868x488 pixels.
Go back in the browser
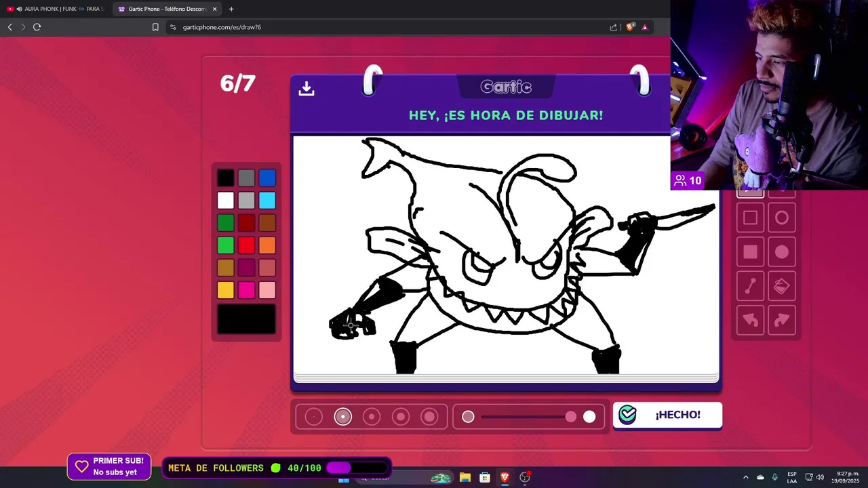(x=9, y=27)
